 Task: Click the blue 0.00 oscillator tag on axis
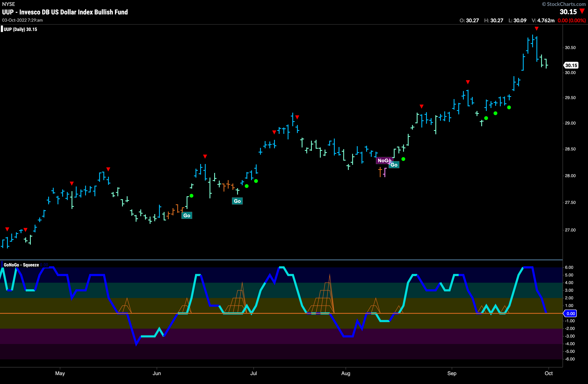[570, 313]
